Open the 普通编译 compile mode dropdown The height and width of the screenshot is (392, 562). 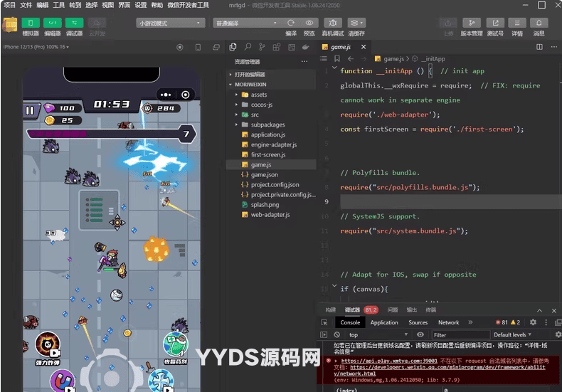click(x=247, y=23)
